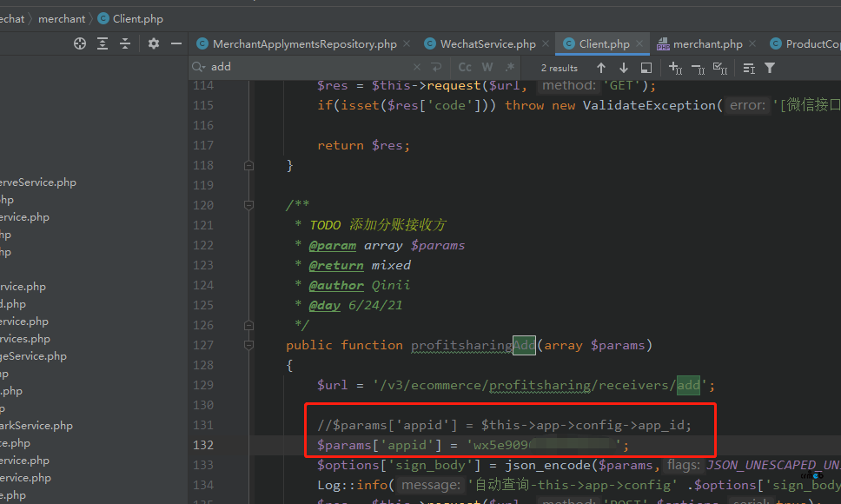The height and width of the screenshot is (504, 841).
Task: Collapse the doc comment at line 120
Action: [249, 205]
